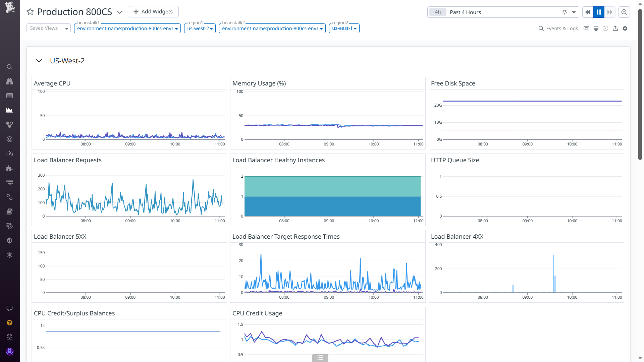644x362 pixels.
Task: Expand the Saved Views dropdown
Action: (49, 28)
